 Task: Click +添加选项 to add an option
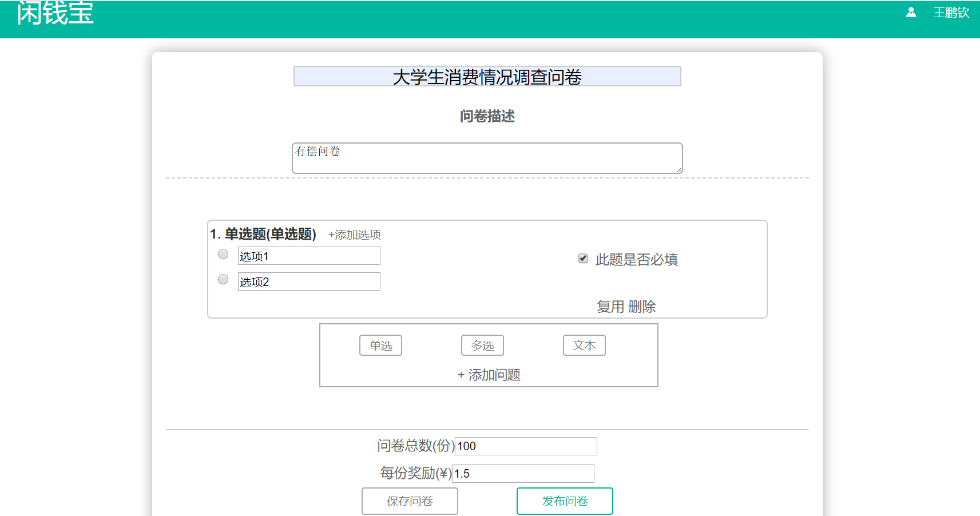tap(354, 235)
